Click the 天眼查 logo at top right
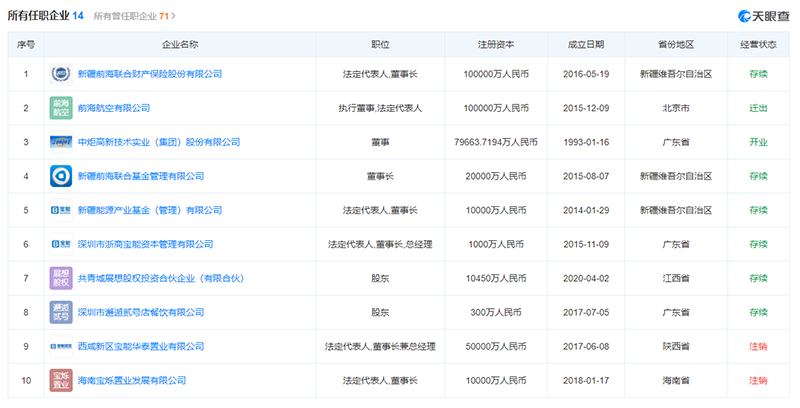This screenshot has height=408, width=800. tap(763, 16)
